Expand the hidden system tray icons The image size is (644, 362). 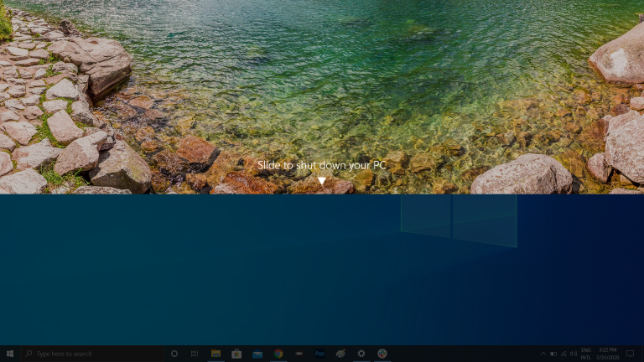543,354
